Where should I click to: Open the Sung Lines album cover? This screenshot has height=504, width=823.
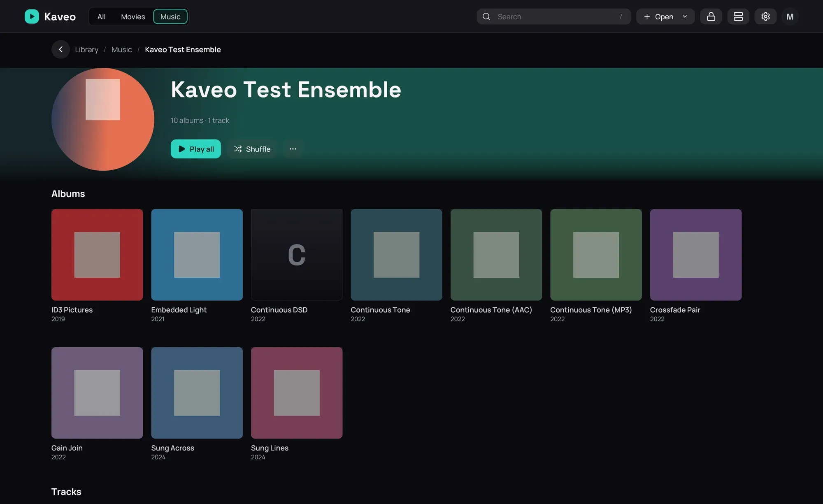click(297, 393)
